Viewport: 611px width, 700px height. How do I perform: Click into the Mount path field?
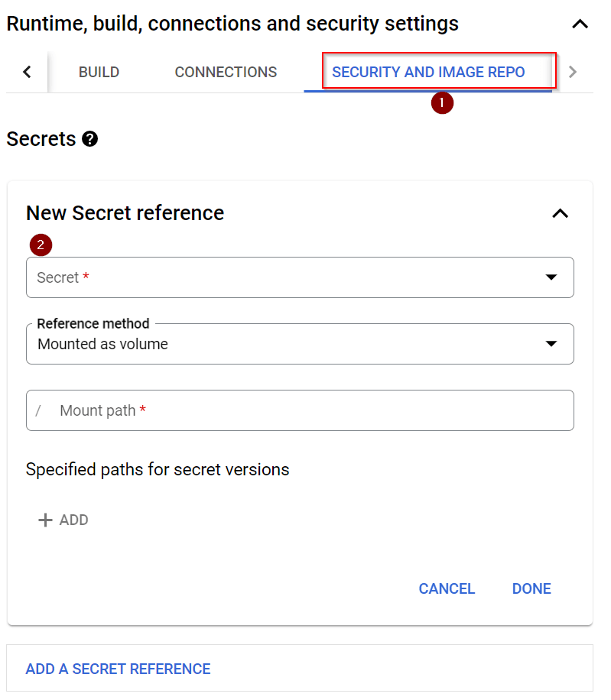[x=306, y=410]
